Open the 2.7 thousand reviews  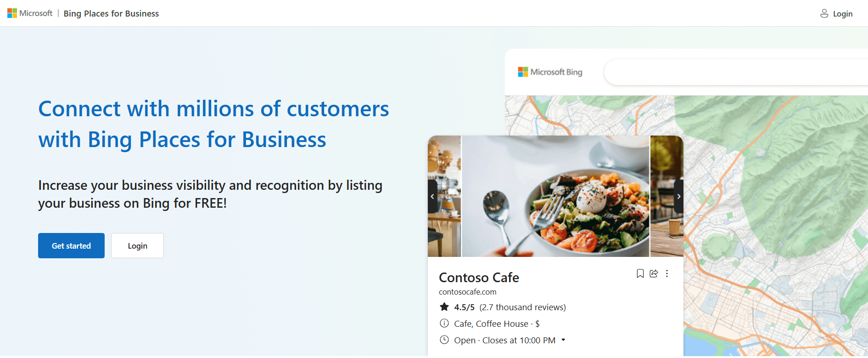click(x=522, y=307)
